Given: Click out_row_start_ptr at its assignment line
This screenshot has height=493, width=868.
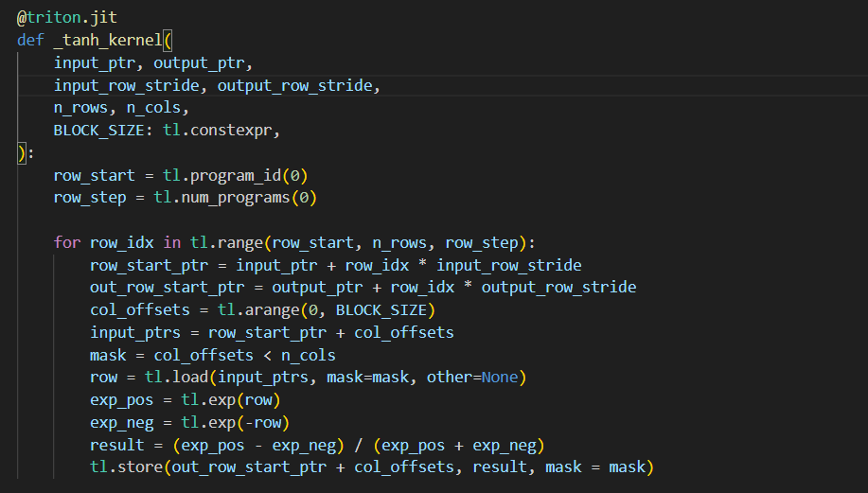Looking at the screenshot, I should coord(168,288).
